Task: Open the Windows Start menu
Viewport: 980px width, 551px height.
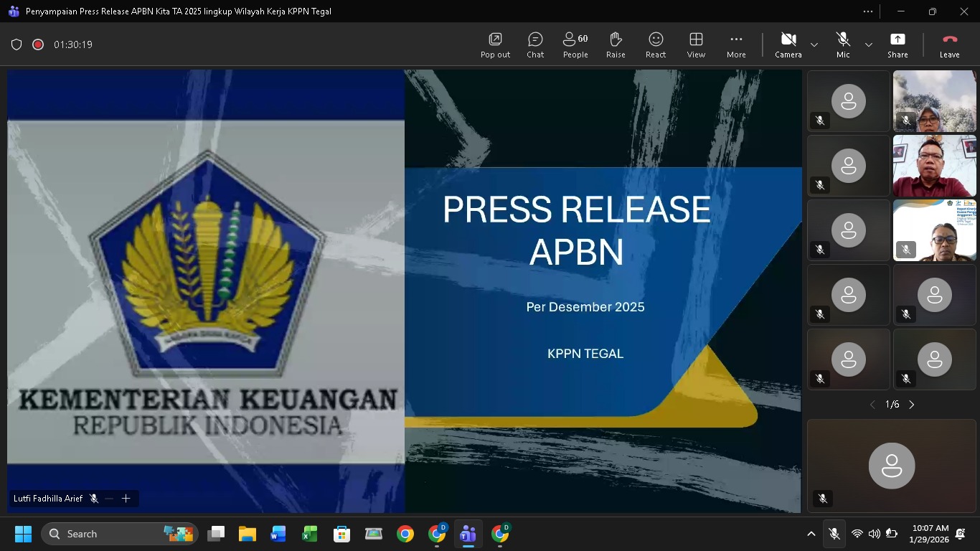Action: click(23, 534)
